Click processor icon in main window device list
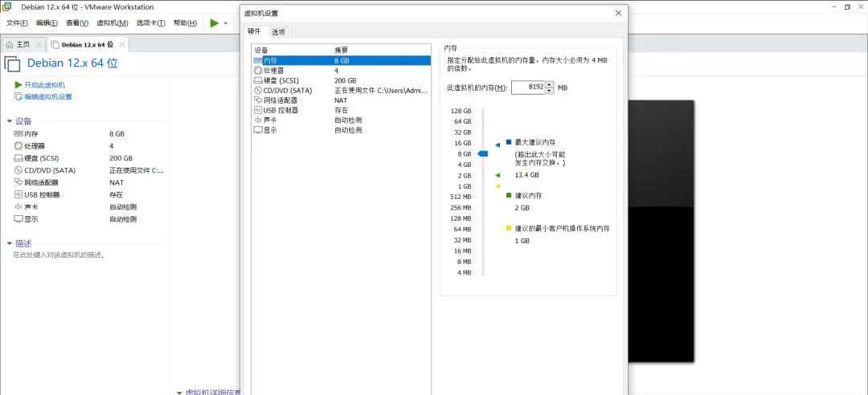This screenshot has width=868, height=395. 18,146
